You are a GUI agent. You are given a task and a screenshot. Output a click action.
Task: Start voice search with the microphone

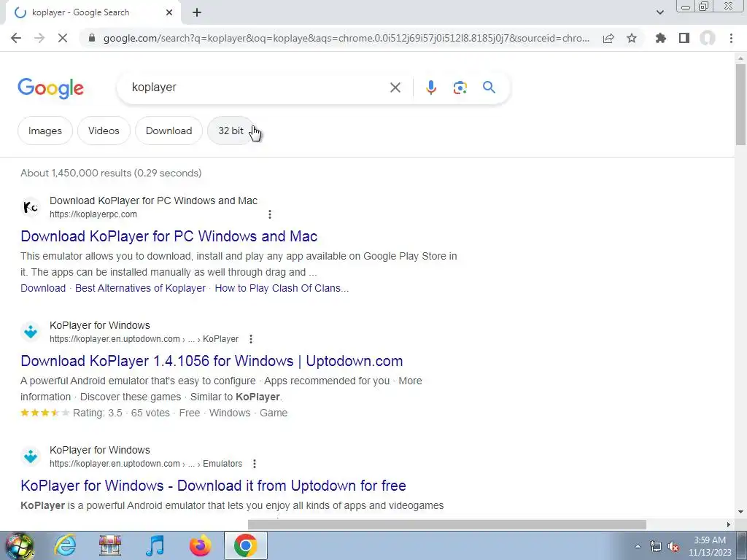click(431, 87)
